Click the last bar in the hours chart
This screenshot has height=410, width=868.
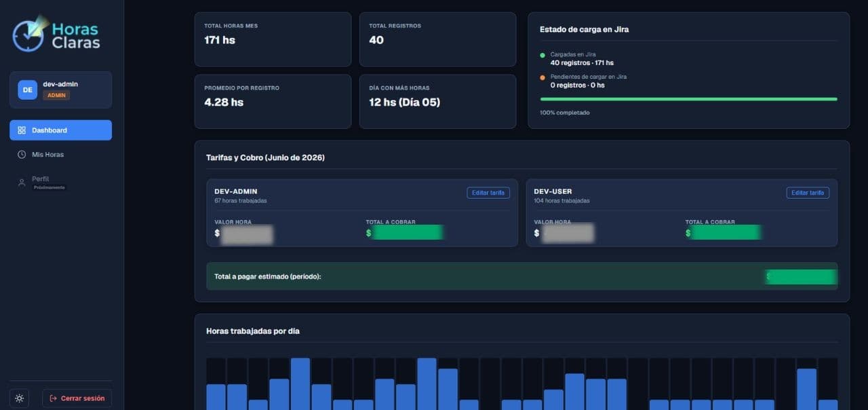click(828, 405)
